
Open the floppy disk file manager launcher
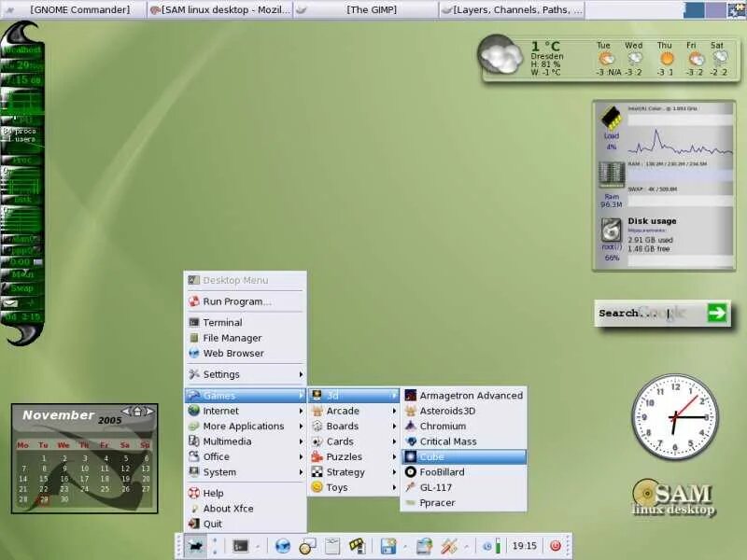[388, 546]
